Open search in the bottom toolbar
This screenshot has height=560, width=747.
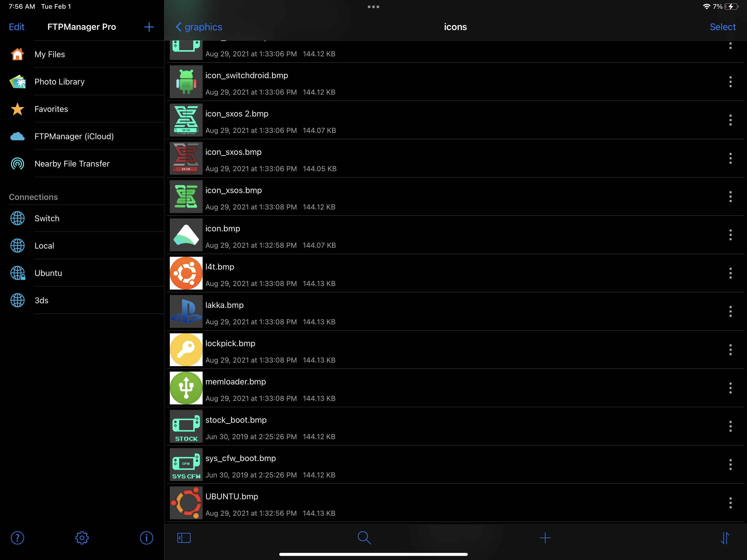pyautogui.click(x=364, y=538)
